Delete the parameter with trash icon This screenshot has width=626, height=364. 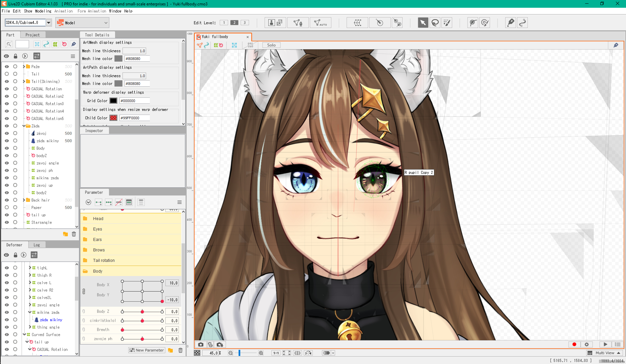click(x=181, y=351)
